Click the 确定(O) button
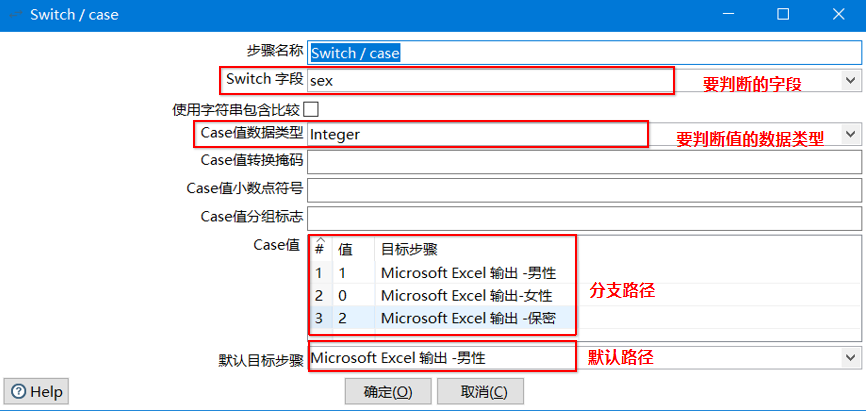Image resolution: width=866 pixels, height=411 pixels. point(388,392)
